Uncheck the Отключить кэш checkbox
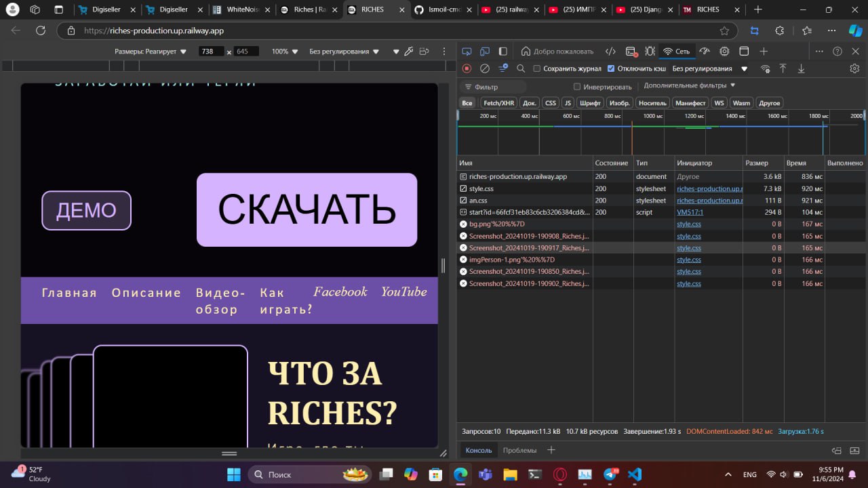The image size is (868, 488). [611, 68]
